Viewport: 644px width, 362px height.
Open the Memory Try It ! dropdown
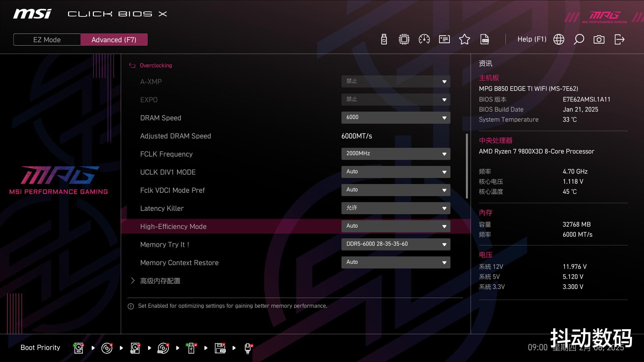(x=396, y=244)
